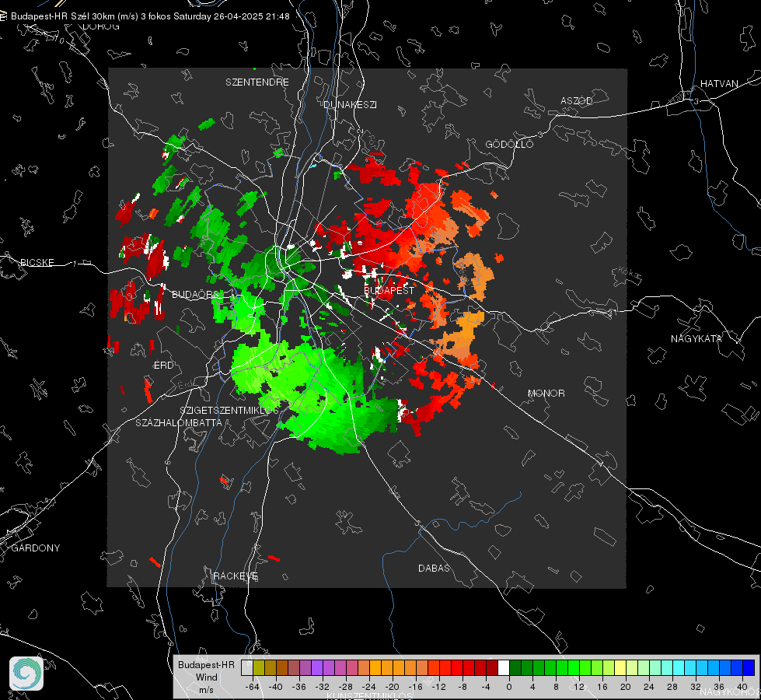
Task: Select the HATVAN map label
Action: 719,83
